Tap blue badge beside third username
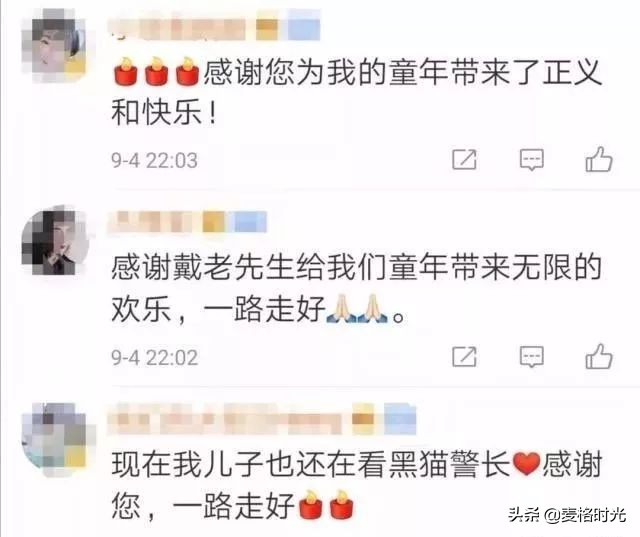Image resolution: width=640 pixels, height=537 pixels. point(400,419)
